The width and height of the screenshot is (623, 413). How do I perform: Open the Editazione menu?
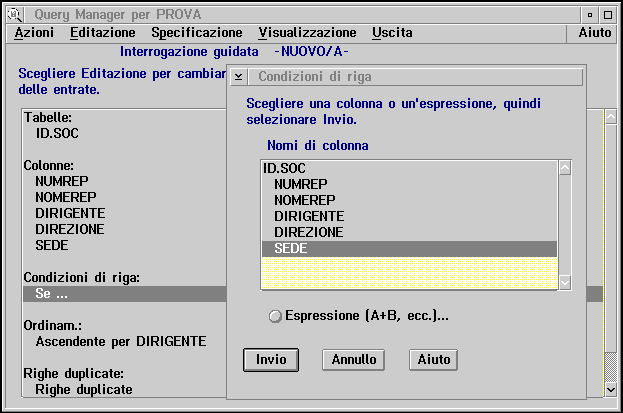coord(103,33)
